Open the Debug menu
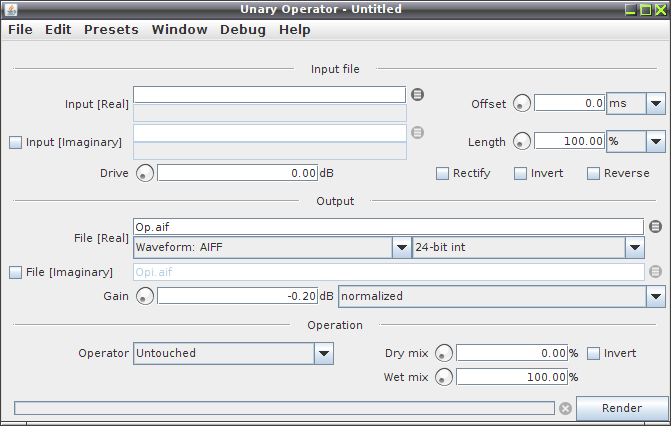Image resolution: width=671 pixels, height=426 pixels. coord(243,30)
